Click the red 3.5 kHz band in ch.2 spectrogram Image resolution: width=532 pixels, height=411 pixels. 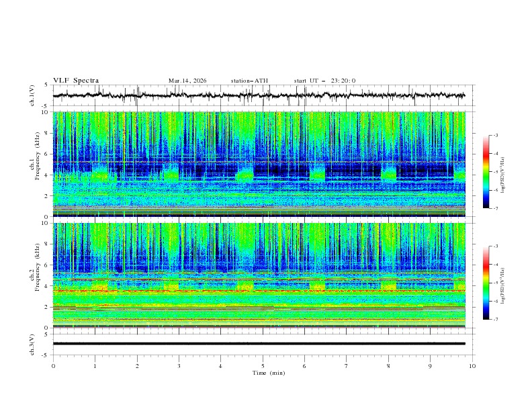[259, 291]
